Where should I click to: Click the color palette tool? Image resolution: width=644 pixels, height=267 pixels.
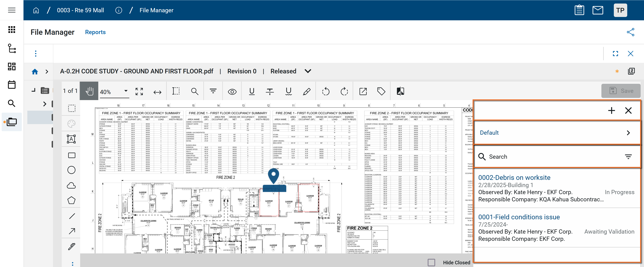click(71, 123)
